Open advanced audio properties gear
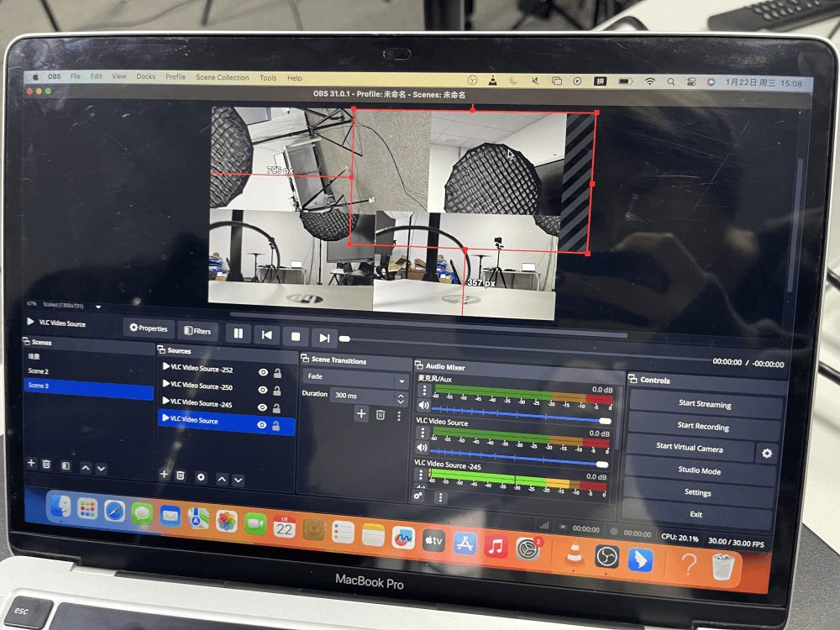 pos(417,496)
